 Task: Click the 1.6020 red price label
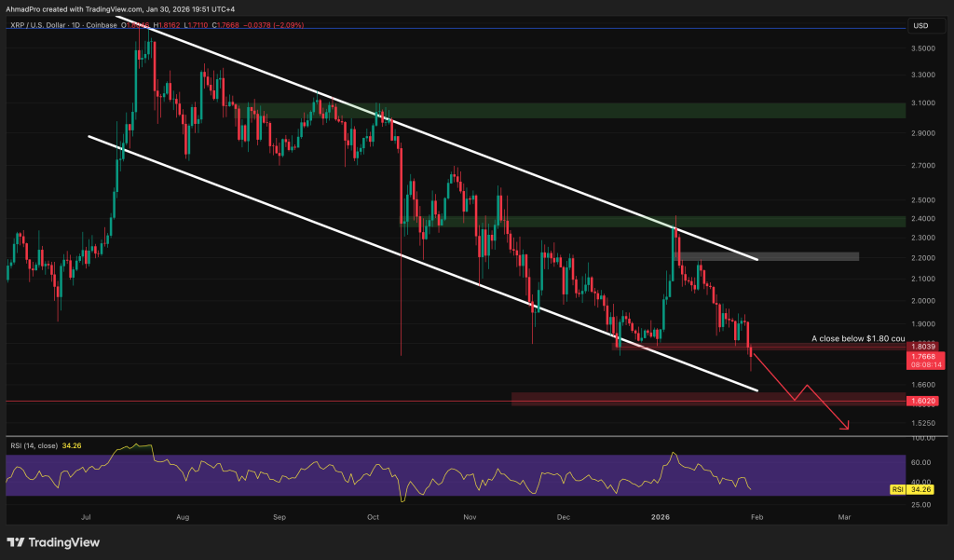click(x=922, y=401)
